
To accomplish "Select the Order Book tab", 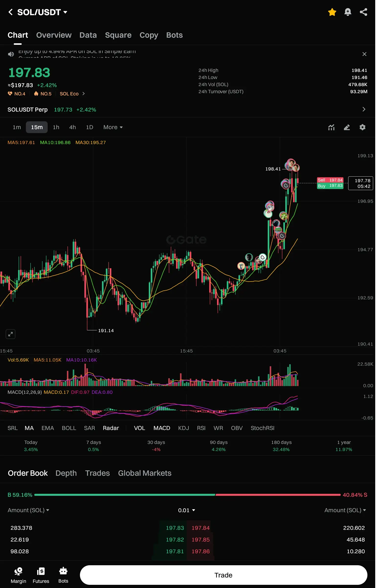I will pyautogui.click(x=28, y=473).
